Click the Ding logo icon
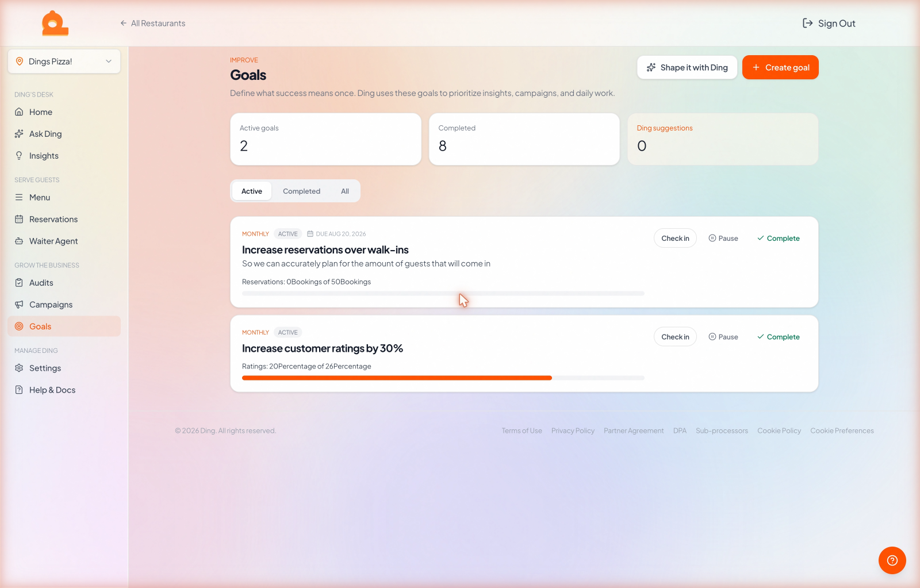The image size is (920, 588). coord(55,23)
